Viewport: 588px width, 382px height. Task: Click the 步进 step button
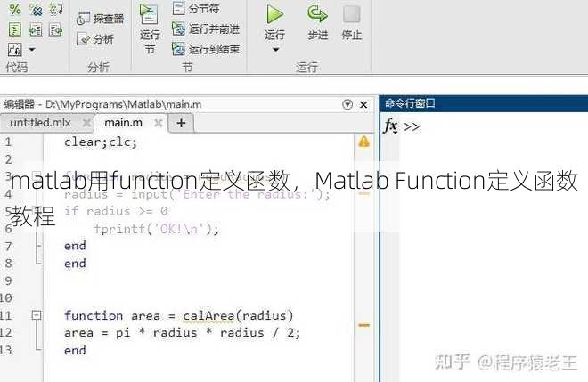pyautogui.click(x=317, y=22)
